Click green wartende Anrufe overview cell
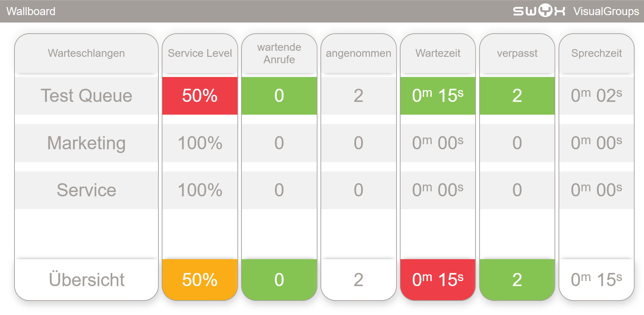This screenshot has width=644, height=315. 279,280
